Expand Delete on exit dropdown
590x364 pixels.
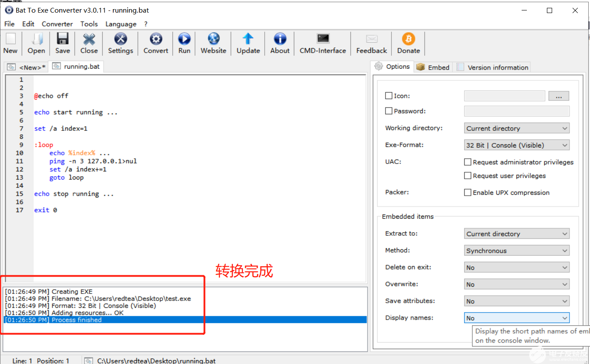[x=517, y=267]
